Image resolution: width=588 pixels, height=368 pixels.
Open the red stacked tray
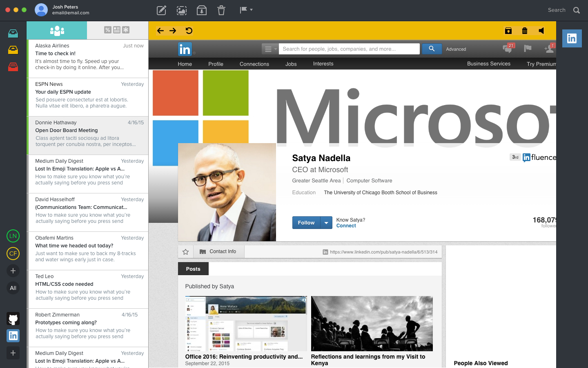(13, 67)
